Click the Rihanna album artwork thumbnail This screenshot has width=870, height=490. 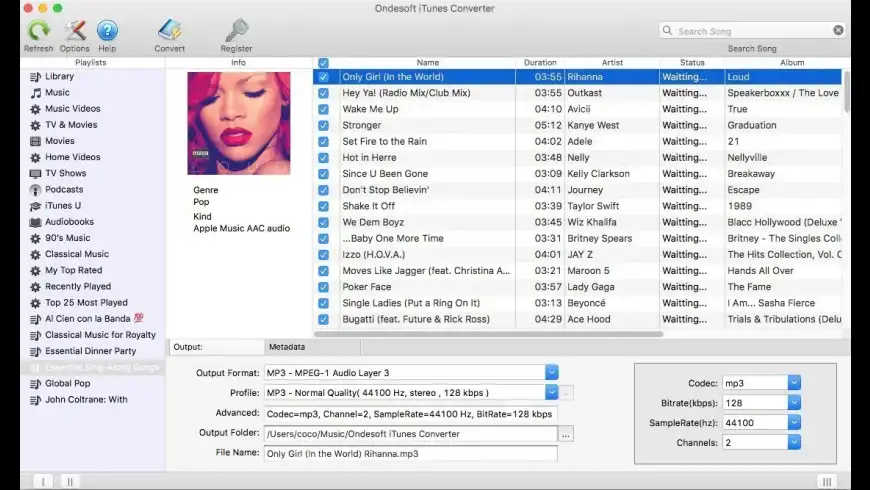tap(239, 123)
